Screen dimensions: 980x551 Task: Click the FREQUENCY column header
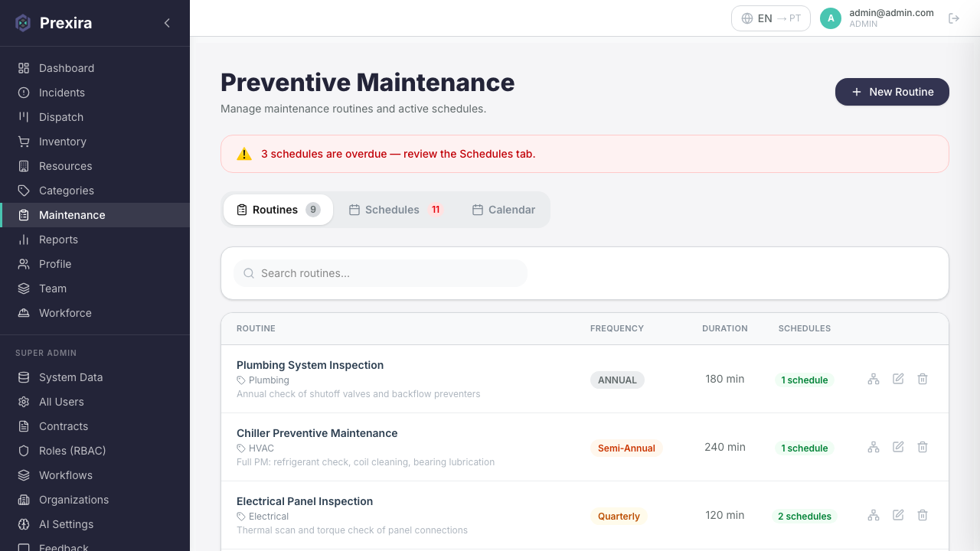click(x=617, y=328)
